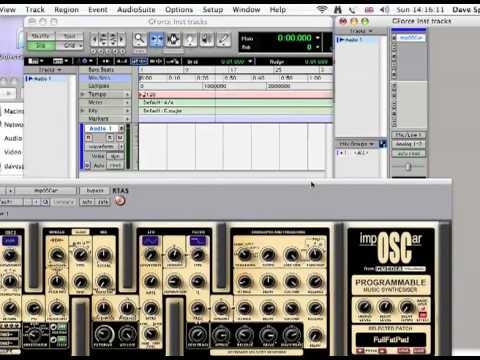Click the FullFatPad selected patch display
Viewport: 480px width, 360px height.
click(x=391, y=340)
